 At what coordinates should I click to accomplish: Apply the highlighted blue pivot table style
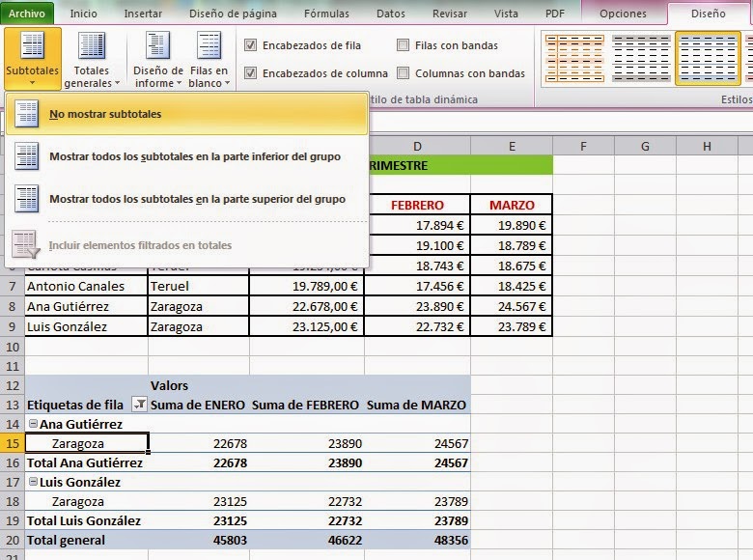point(708,58)
